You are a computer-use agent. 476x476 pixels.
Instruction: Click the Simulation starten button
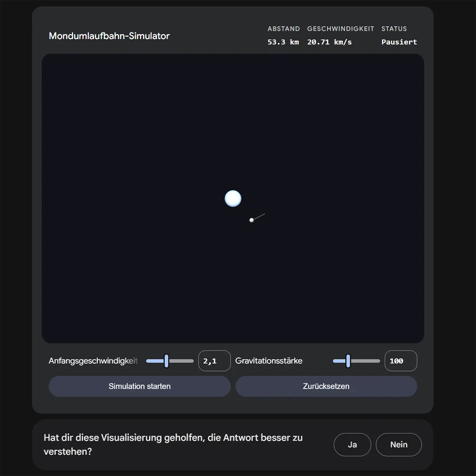click(x=140, y=386)
